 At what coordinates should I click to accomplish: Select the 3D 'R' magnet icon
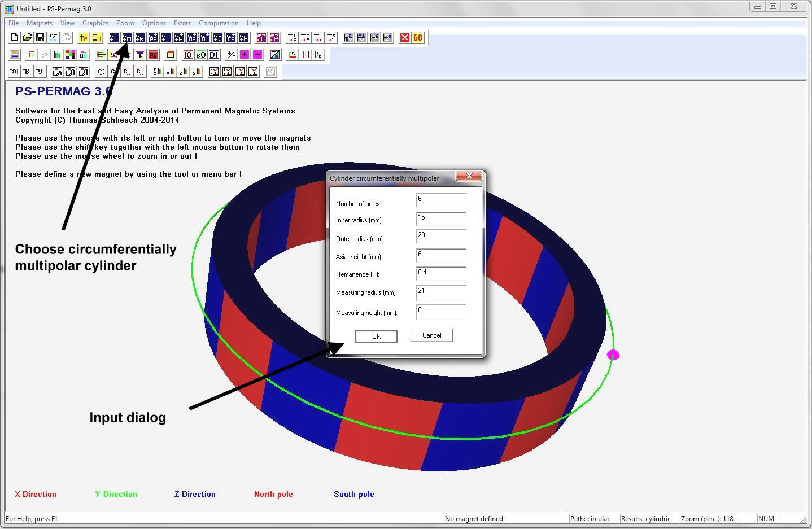(x=140, y=38)
